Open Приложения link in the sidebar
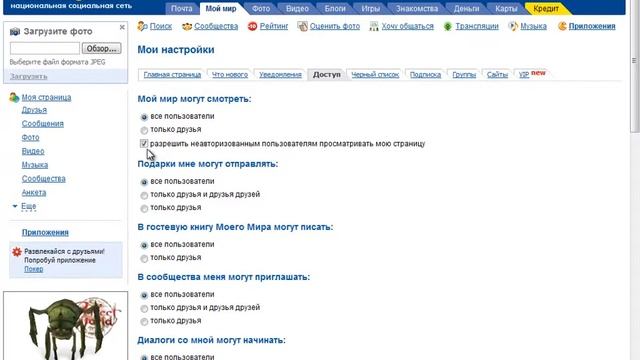The width and height of the screenshot is (640, 360). 45,233
